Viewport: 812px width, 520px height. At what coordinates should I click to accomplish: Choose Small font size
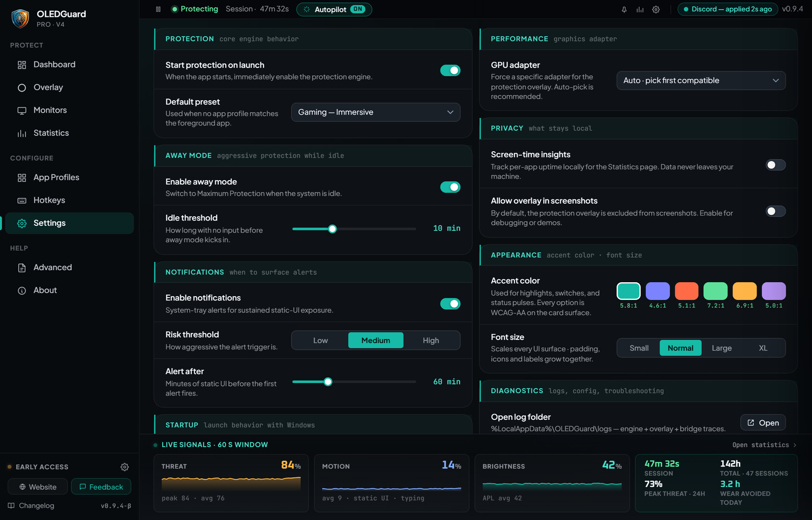(x=639, y=348)
